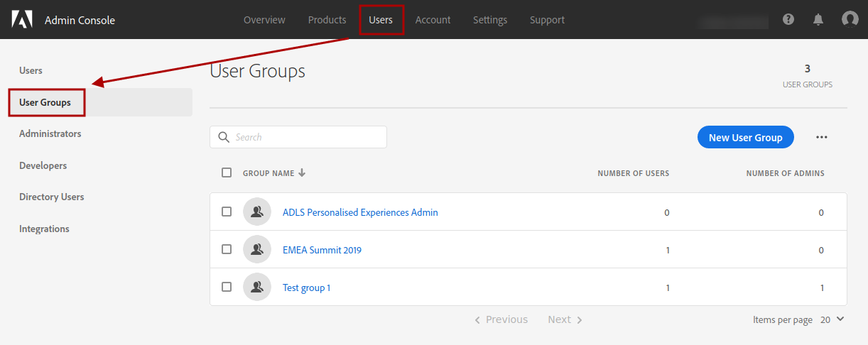This screenshot has width=868, height=345.
Task: Check the ADLS Personalised Experiences Admin row
Action: coord(227,212)
